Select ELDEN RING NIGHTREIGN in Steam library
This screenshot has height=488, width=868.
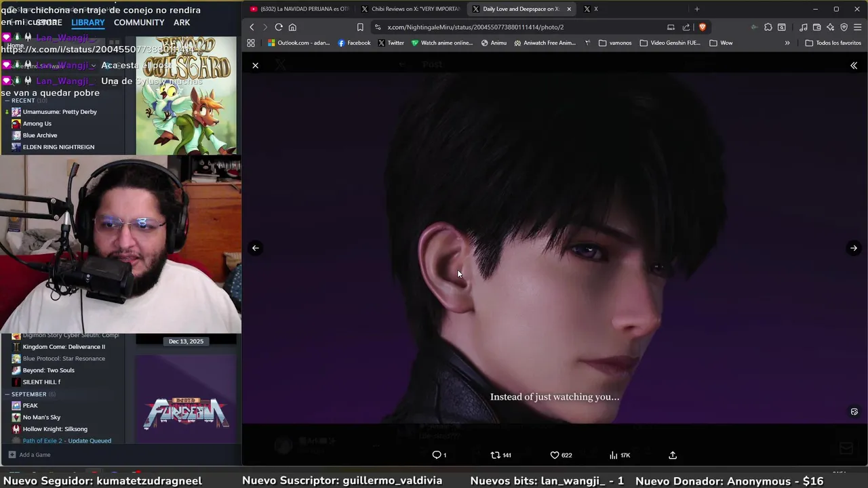point(58,146)
